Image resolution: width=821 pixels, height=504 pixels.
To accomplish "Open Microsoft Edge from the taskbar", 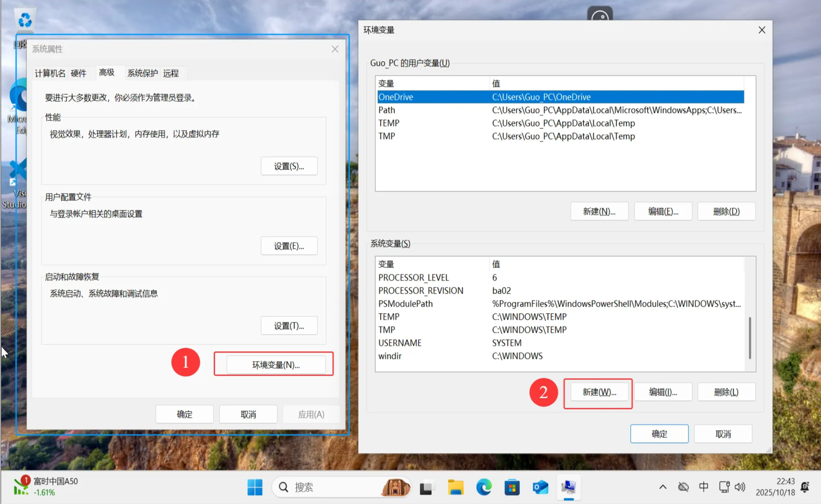I will 483,487.
